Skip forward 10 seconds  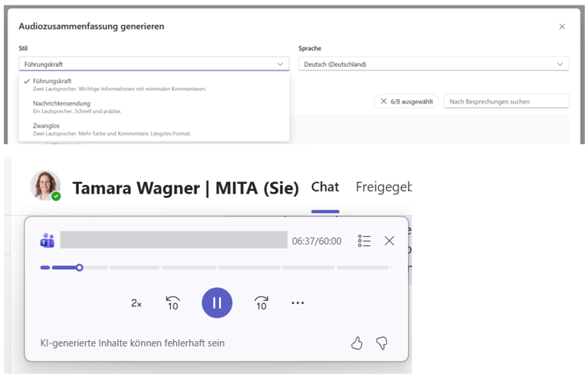coord(261,303)
